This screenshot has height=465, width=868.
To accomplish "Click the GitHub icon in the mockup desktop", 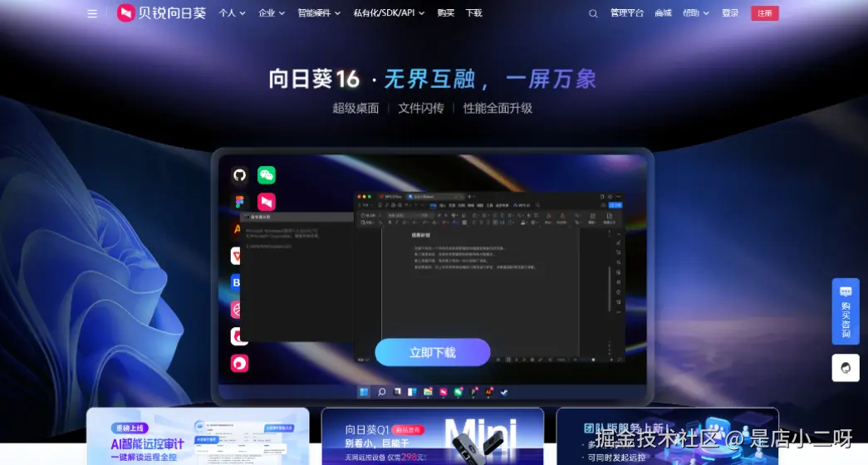I will [x=239, y=175].
